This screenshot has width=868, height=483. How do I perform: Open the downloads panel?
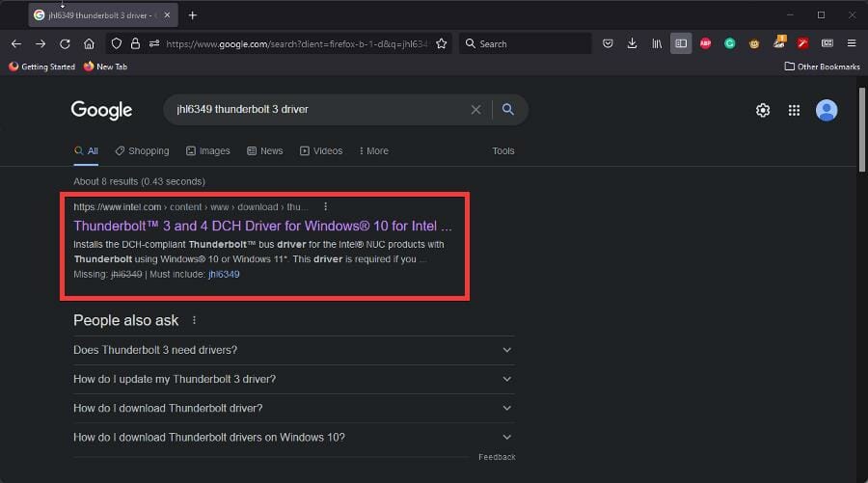tap(632, 43)
